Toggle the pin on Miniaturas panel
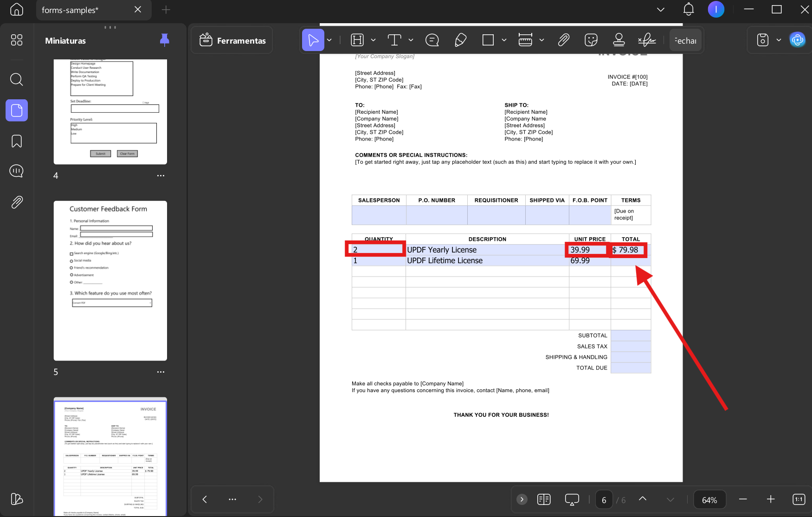The image size is (812, 517). point(164,40)
